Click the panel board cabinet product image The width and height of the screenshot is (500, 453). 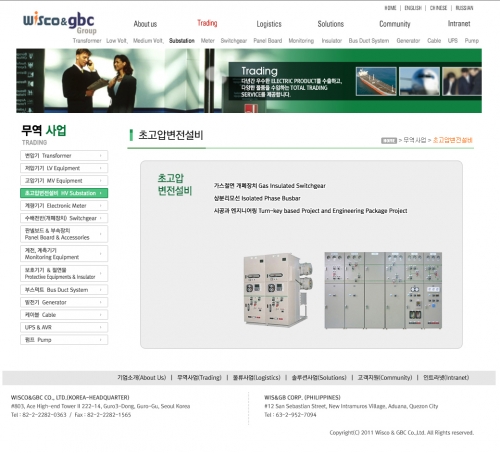coord(383,290)
